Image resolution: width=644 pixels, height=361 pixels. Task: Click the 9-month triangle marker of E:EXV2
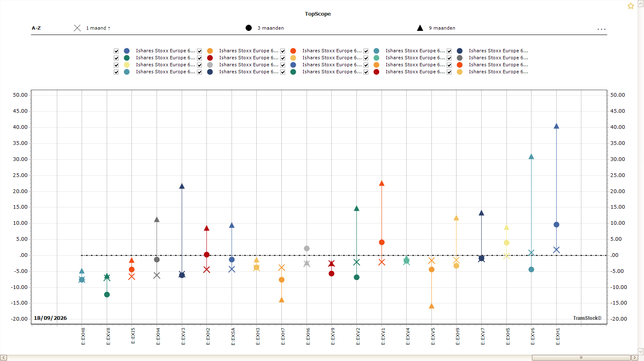356,209
